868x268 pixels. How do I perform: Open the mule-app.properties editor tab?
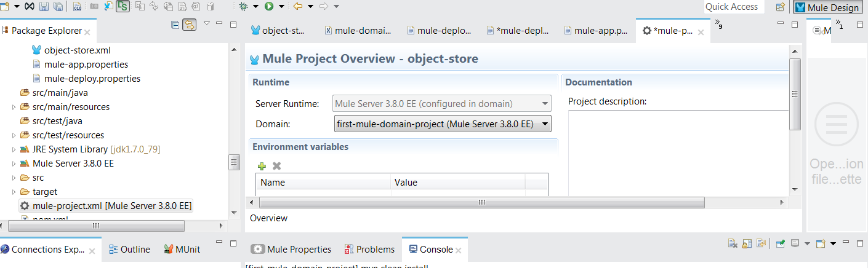[595, 30]
